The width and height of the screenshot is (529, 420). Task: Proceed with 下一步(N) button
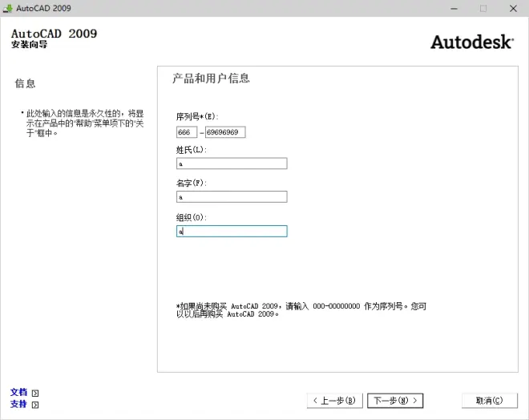click(395, 401)
